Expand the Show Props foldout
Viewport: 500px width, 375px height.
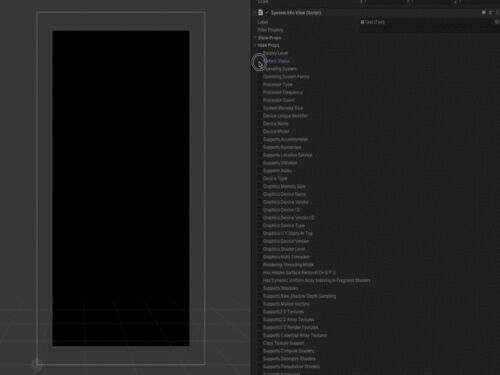point(255,38)
